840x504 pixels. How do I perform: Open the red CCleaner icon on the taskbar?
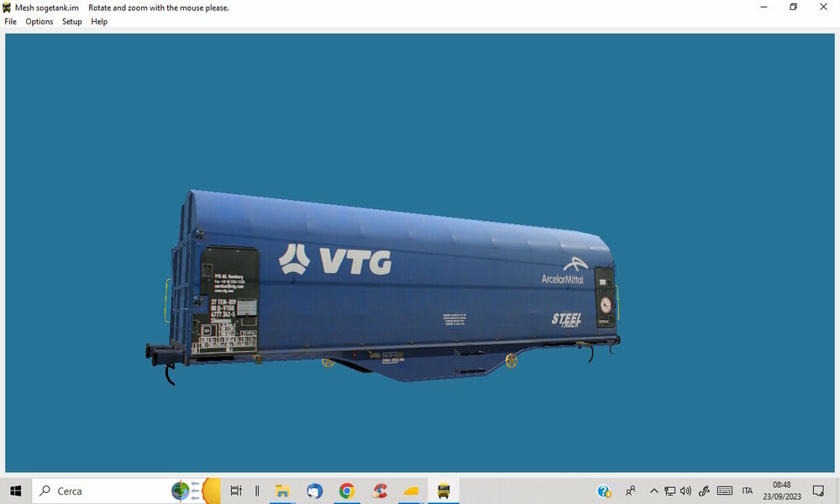coord(380,491)
